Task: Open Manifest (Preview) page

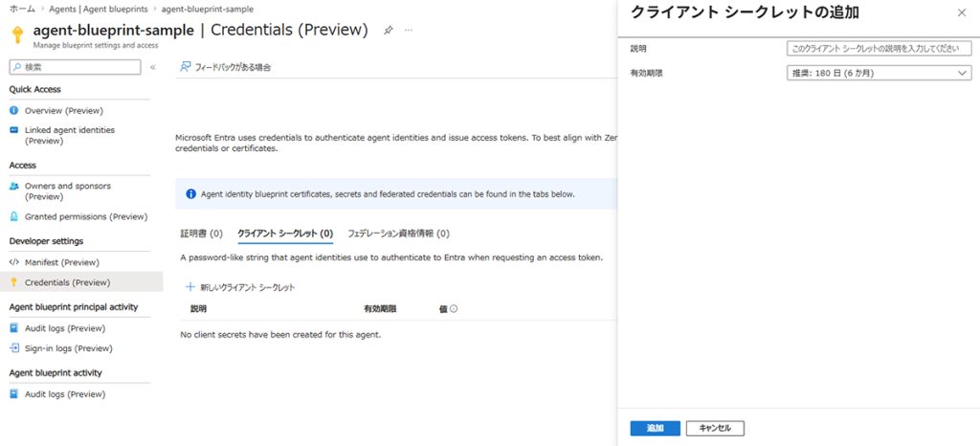Action: (x=62, y=262)
